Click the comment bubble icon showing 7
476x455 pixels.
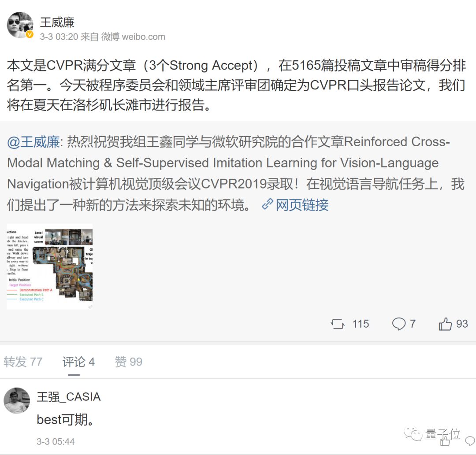[x=398, y=324]
